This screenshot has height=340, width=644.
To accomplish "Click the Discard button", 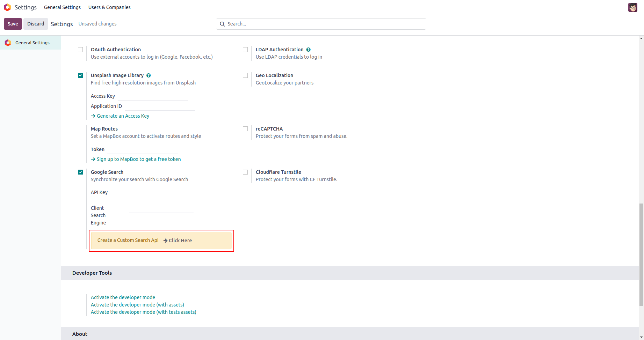I will [36, 24].
